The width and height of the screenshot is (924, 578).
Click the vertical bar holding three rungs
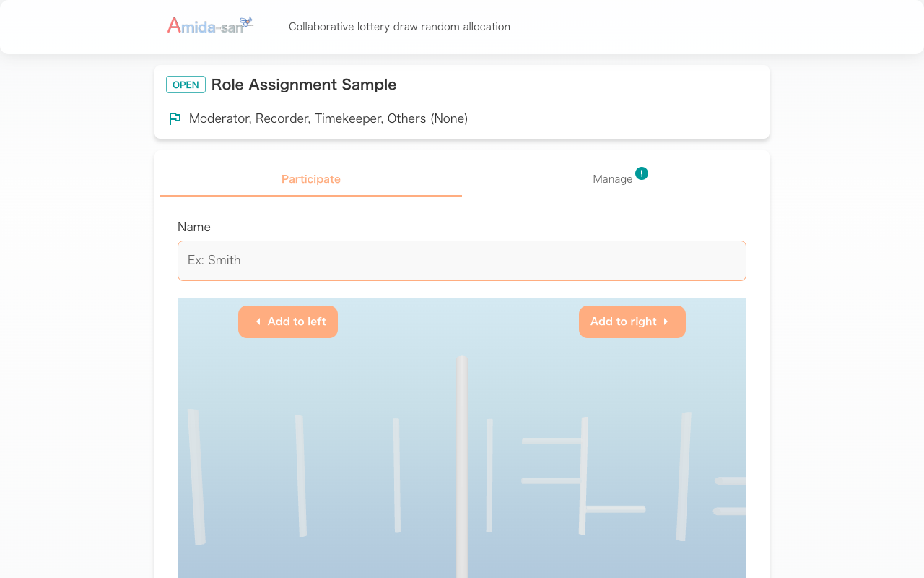click(583, 475)
